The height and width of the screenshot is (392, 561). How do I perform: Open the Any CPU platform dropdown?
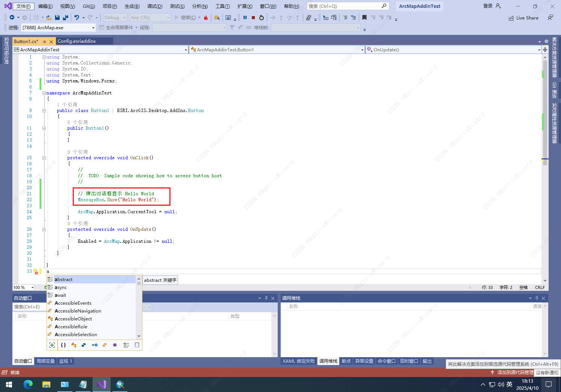(x=150, y=18)
